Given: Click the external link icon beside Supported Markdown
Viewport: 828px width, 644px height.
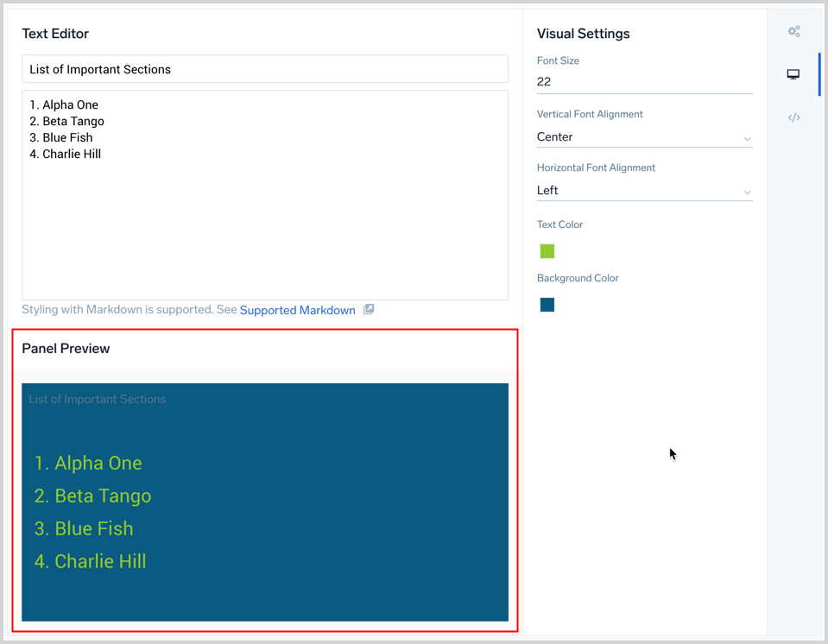Looking at the screenshot, I should 369,309.
